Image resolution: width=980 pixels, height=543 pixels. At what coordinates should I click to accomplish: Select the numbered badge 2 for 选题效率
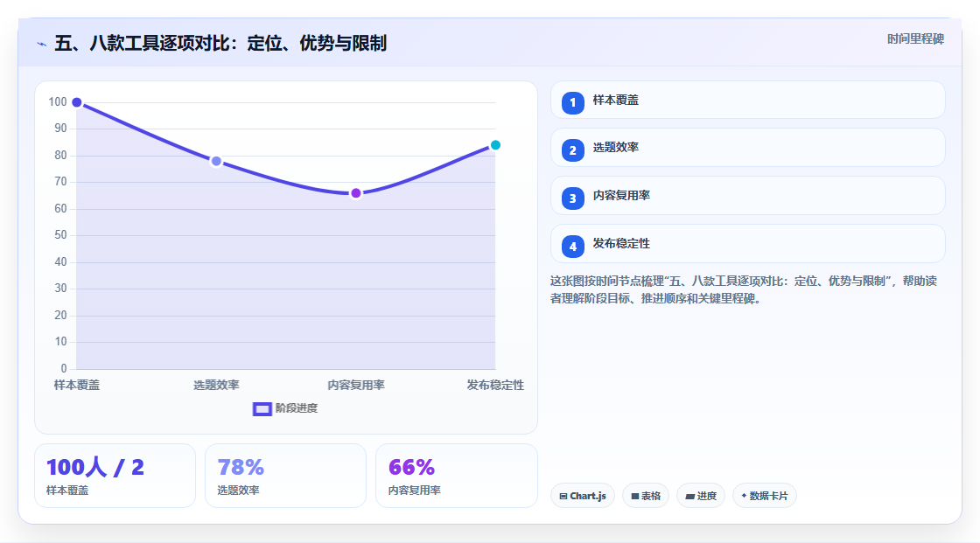coord(572,150)
